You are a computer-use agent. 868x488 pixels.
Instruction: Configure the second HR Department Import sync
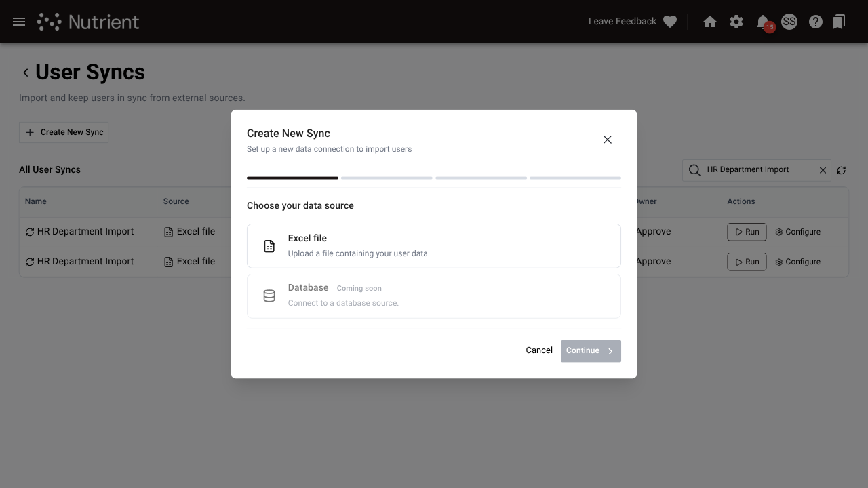pyautogui.click(x=797, y=262)
